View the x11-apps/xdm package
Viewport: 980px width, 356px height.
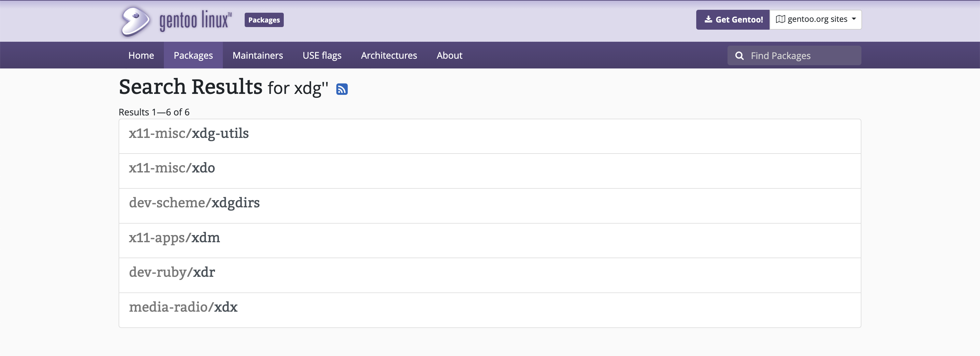pos(174,237)
